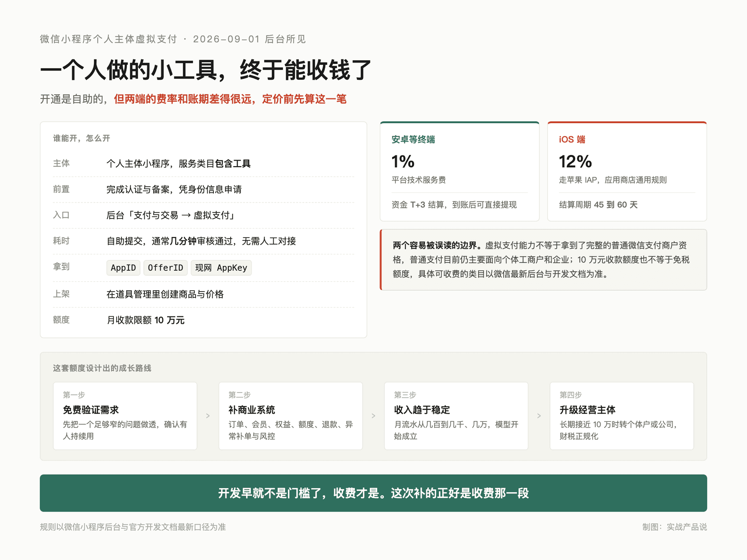Click the text 资金 T+3 结算，到账后可直接提现
The width and height of the screenshot is (747, 560).
click(x=454, y=205)
